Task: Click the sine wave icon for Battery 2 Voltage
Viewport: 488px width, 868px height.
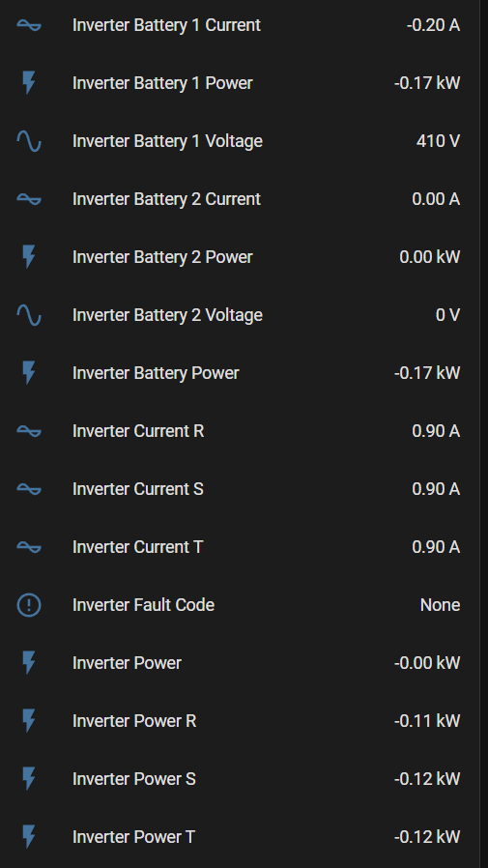Action: coord(29,315)
